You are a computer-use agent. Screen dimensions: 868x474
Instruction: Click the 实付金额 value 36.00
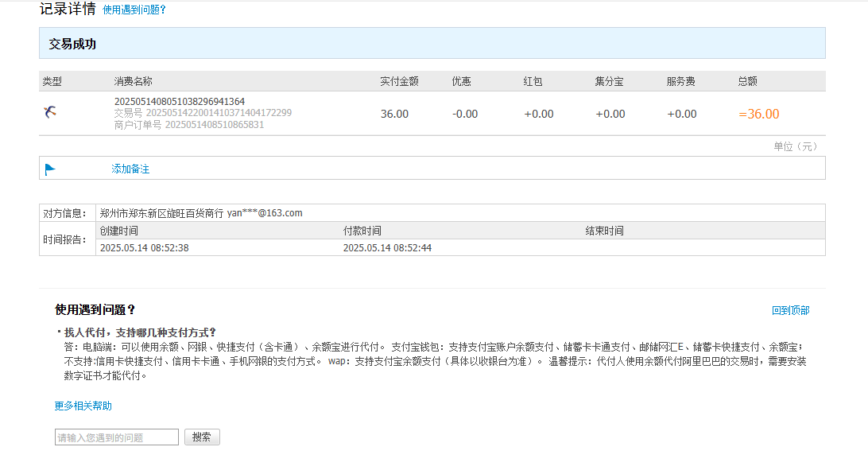pos(395,114)
